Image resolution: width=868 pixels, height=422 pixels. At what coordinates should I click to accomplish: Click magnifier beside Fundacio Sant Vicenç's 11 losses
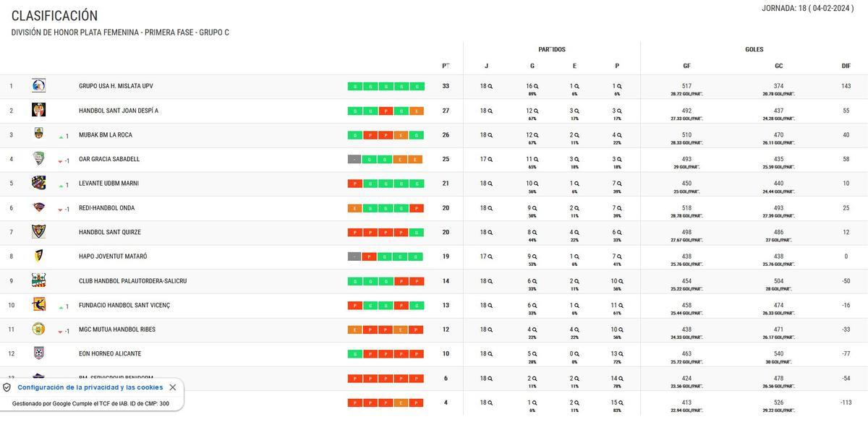tap(621, 306)
